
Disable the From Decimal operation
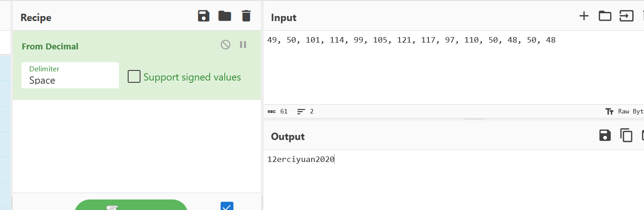pos(225,45)
